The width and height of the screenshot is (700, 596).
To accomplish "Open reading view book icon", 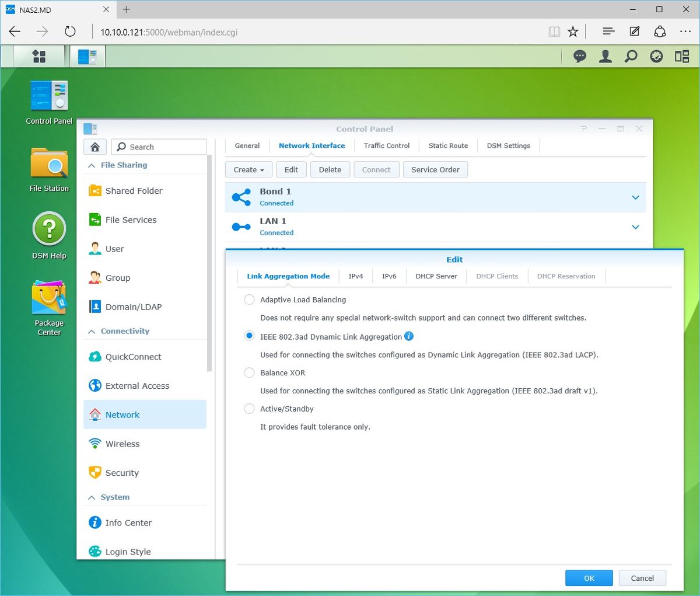I will click(554, 32).
